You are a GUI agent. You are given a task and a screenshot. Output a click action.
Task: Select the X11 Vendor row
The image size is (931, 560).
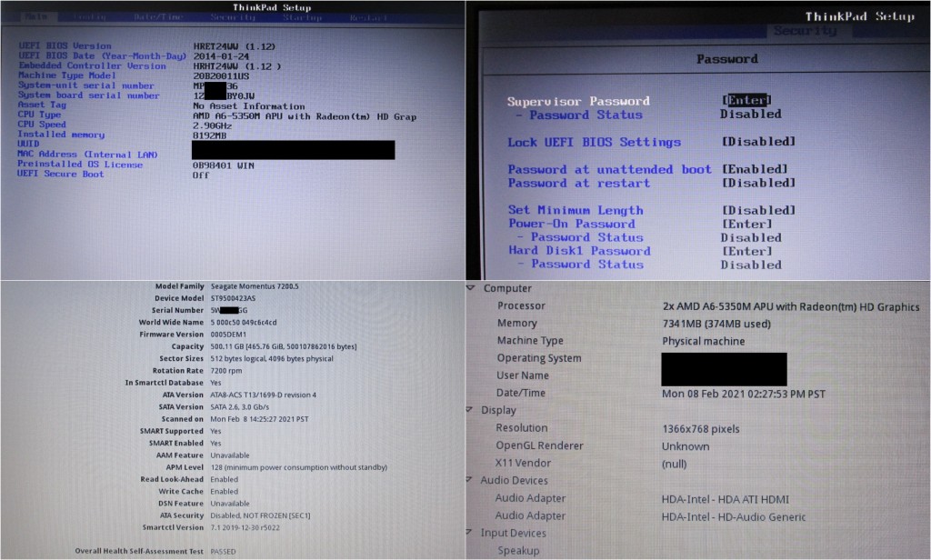tap(591, 464)
